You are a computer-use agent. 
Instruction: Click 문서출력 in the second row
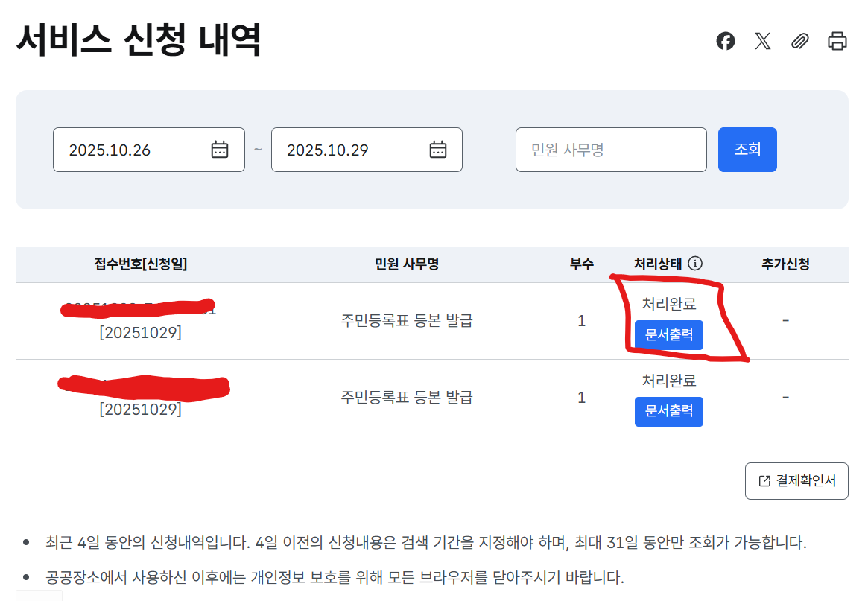pos(668,411)
